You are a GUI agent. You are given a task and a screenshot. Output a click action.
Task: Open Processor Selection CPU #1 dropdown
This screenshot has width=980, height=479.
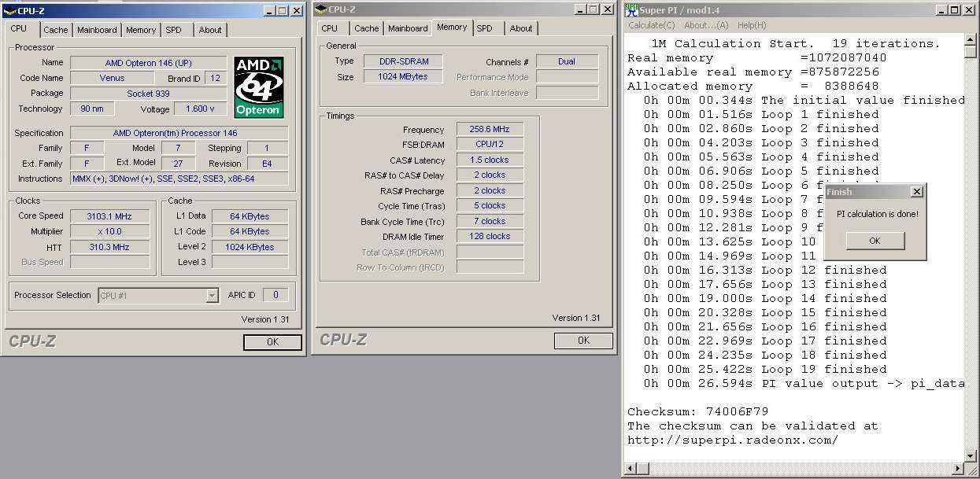(x=212, y=296)
